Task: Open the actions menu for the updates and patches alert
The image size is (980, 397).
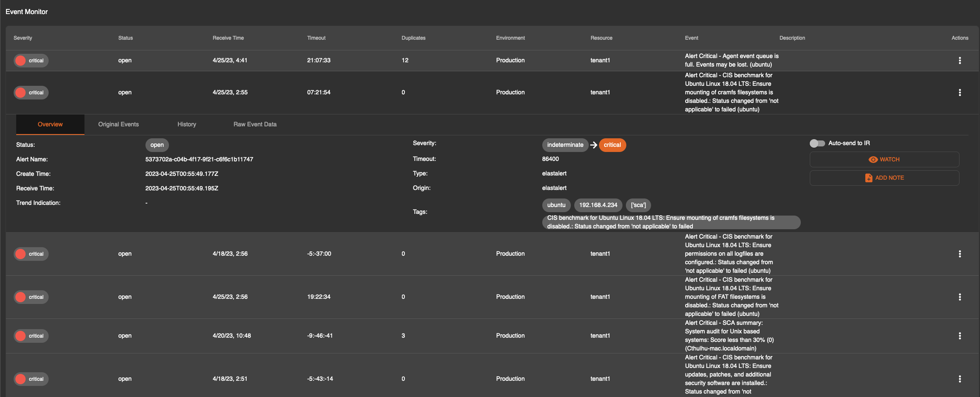Action: click(960, 379)
